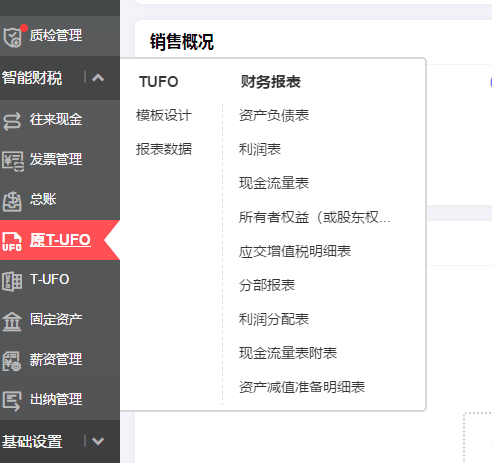Choose 现金流量表 from 财务报表
Viewport: 492px width, 463px height.
click(274, 183)
